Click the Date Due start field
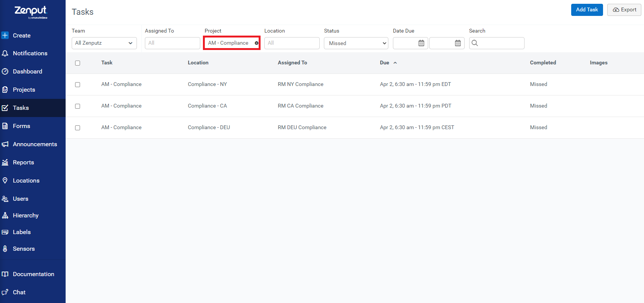The height and width of the screenshot is (303, 644). (x=410, y=43)
